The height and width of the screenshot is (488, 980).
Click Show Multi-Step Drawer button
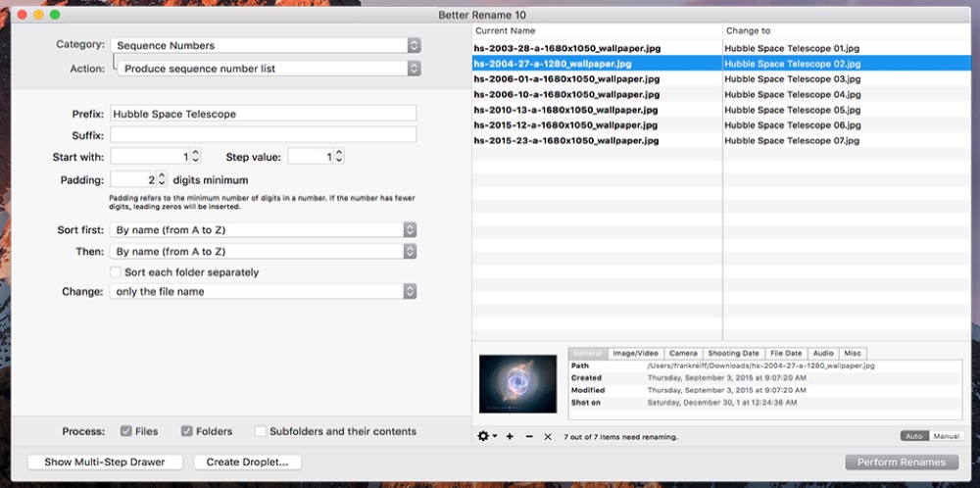(105, 463)
